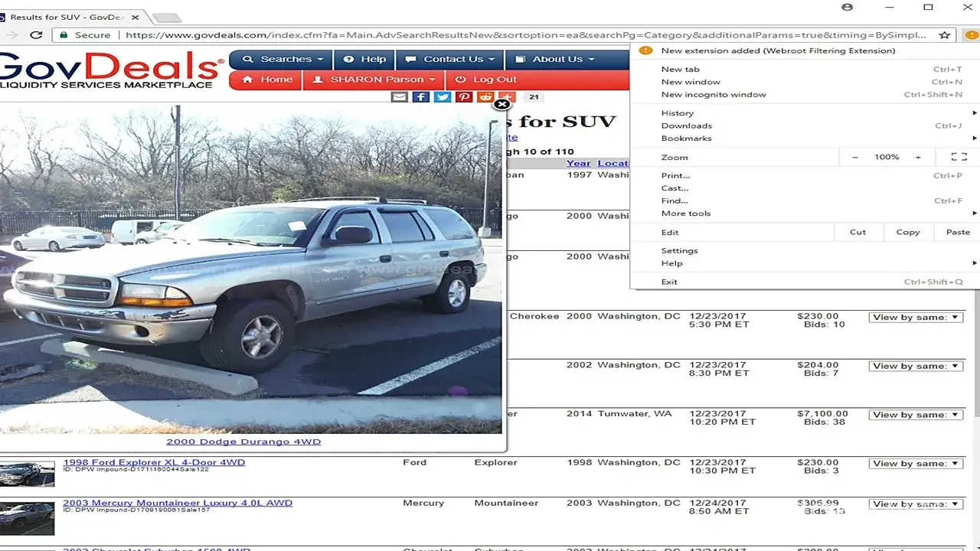Open View by same dropdown for Cherokee row
980x551 pixels.
[x=916, y=317]
